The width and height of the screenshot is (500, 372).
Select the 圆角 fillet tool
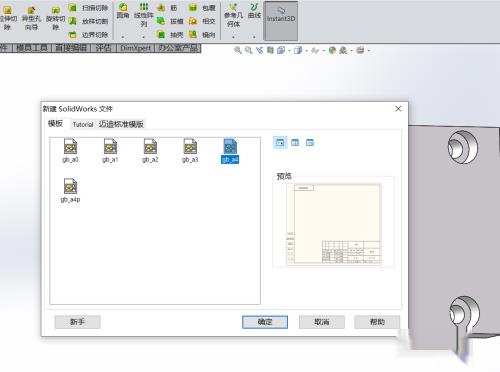(123, 11)
